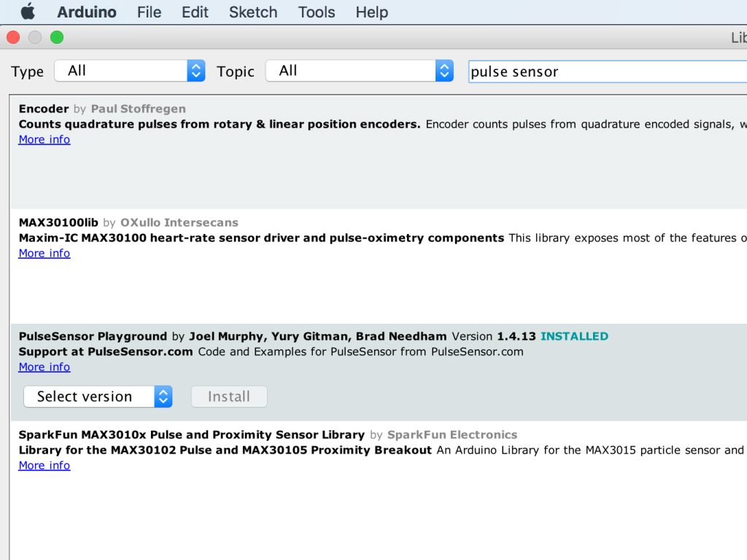Open the Tools menu

pos(317,12)
